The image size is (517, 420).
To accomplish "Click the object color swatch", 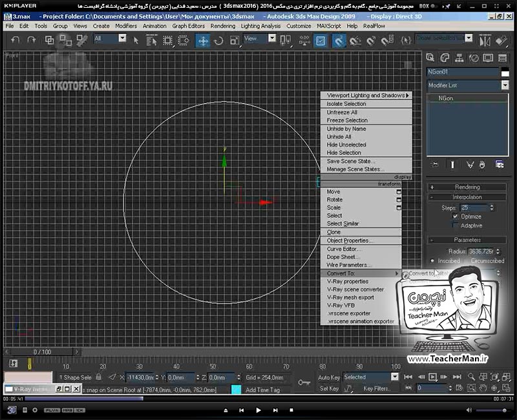I will (505, 72).
